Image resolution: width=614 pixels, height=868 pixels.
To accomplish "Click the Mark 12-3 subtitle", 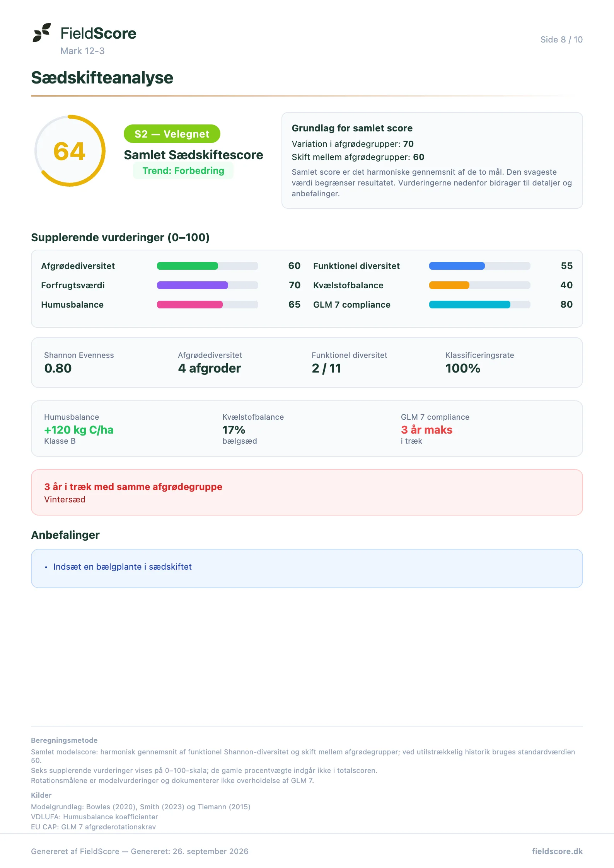I will point(82,51).
